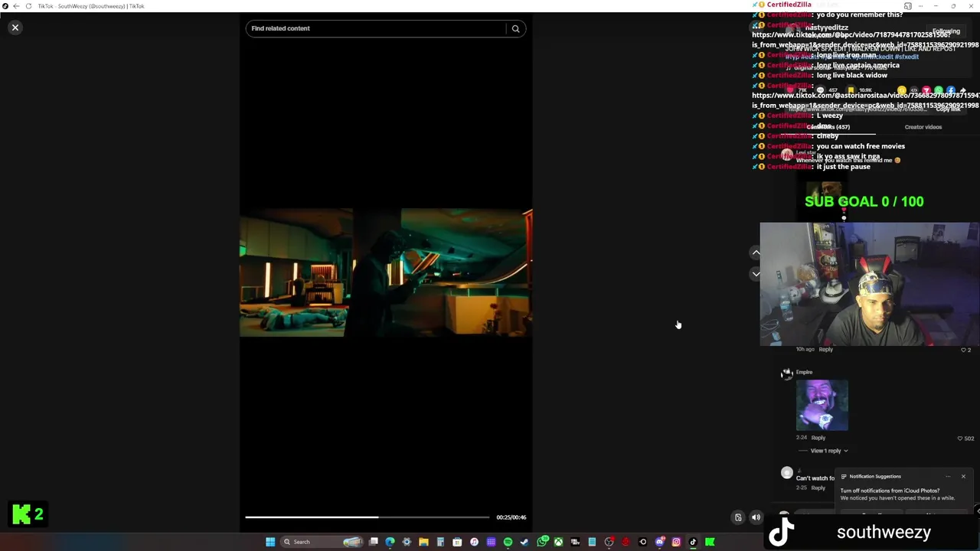Open Task View from the taskbar
The width and height of the screenshot is (980, 551).
(374, 542)
